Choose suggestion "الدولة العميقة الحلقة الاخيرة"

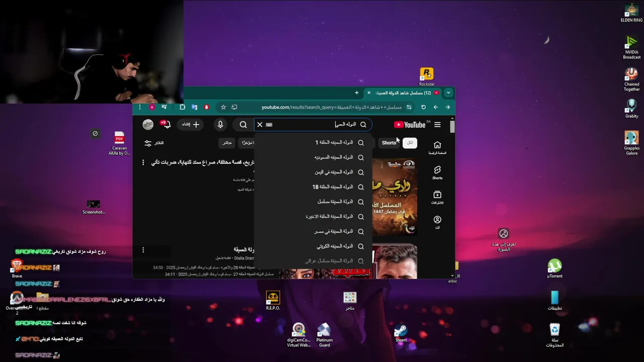(x=312, y=217)
